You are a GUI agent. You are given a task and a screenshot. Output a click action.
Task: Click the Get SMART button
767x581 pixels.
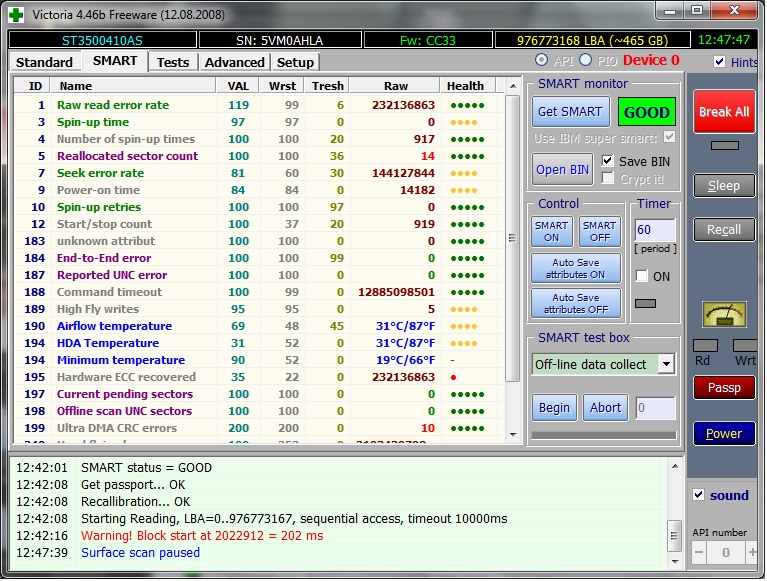(x=570, y=112)
